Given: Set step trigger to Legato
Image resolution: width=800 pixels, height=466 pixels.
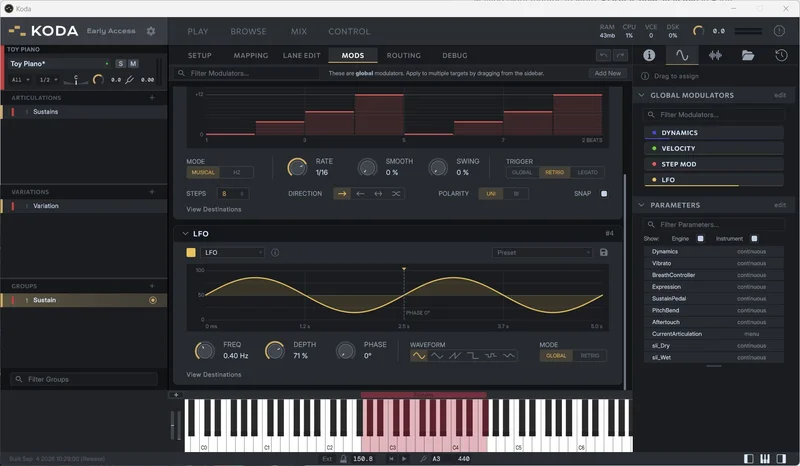Looking at the screenshot, I should (587, 173).
